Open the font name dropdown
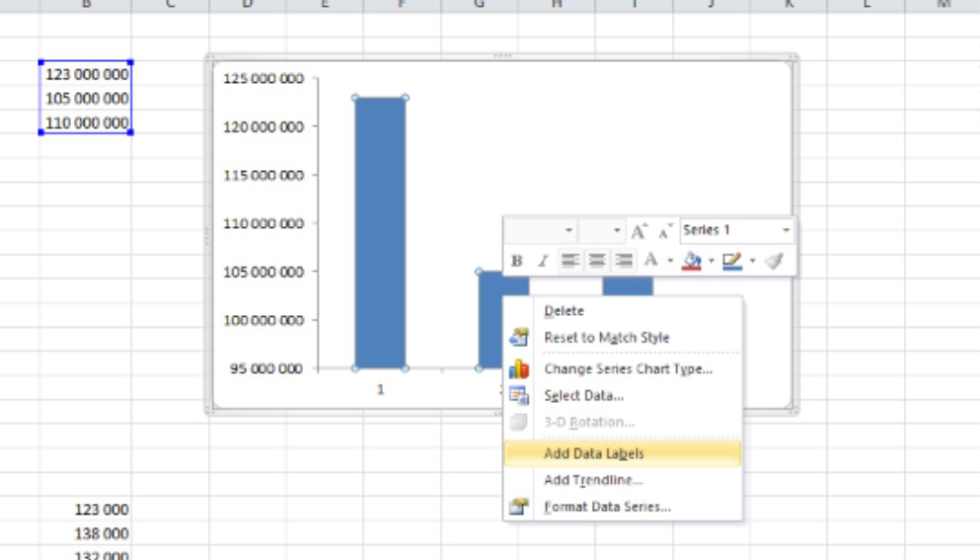 point(568,231)
